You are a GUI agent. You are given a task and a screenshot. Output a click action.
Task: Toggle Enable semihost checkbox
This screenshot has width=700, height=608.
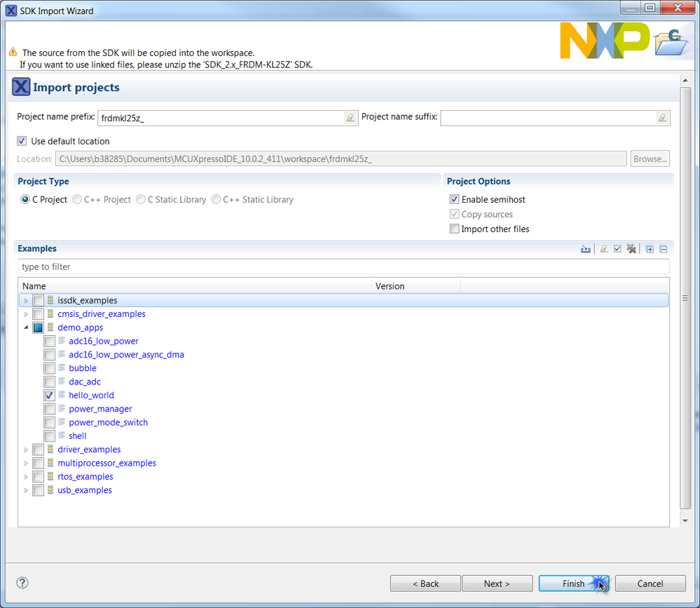coord(455,199)
